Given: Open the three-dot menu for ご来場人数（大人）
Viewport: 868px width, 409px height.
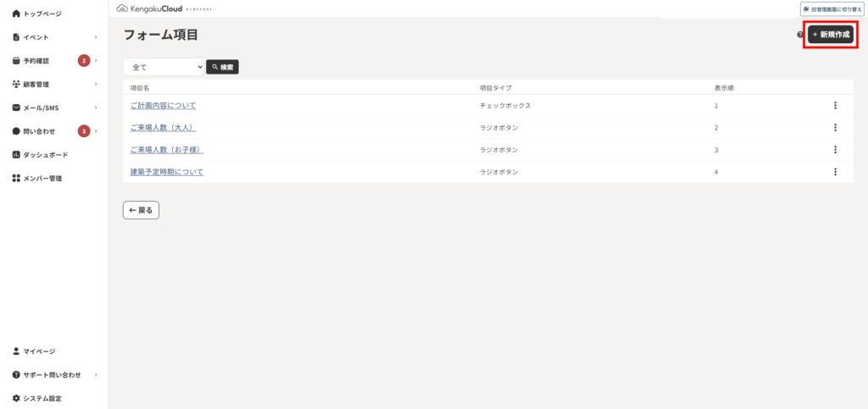Looking at the screenshot, I should tap(835, 128).
